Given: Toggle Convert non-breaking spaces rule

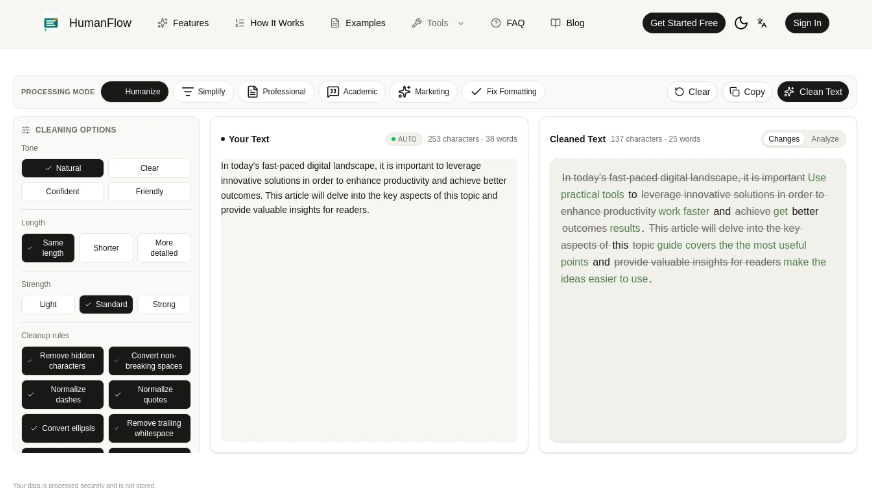Looking at the screenshot, I should [150, 361].
